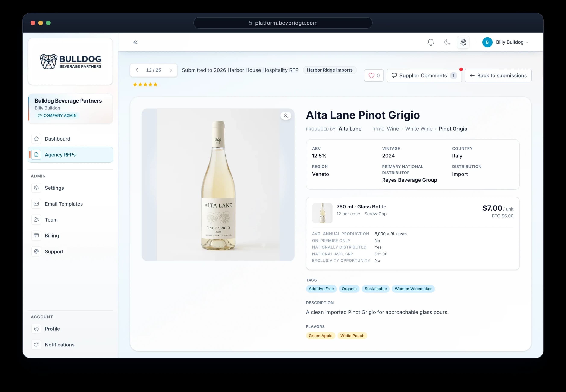Favorite submission with heart button
Viewport: 566px width, 392px height.
pos(374,76)
